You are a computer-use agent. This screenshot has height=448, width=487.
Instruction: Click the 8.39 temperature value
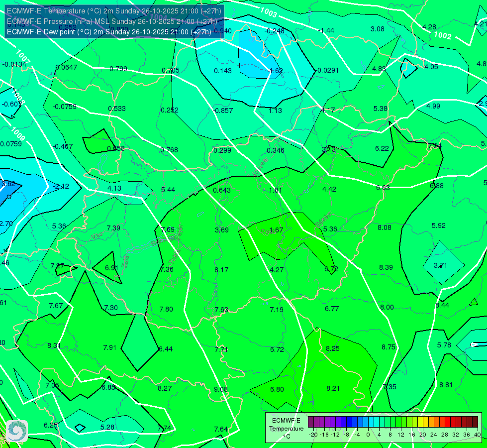pyautogui.click(x=386, y=267)
